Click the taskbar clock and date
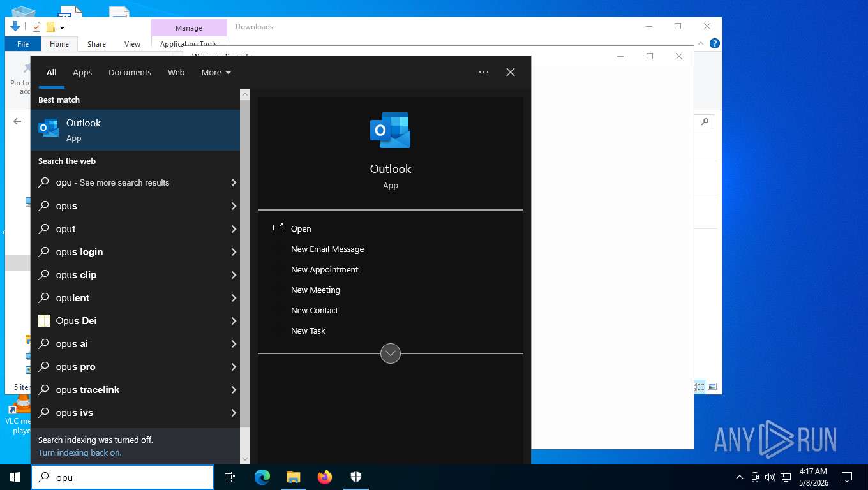Screen dimensions: 868x490 (x=813, y=477)
